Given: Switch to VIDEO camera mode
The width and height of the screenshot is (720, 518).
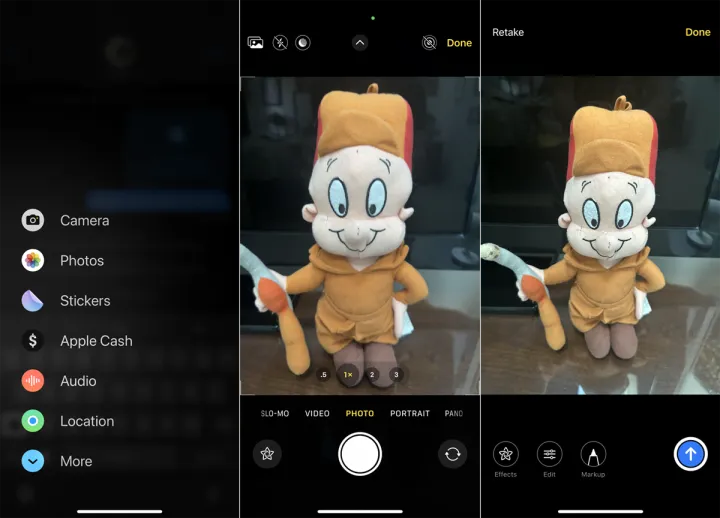Looking at the screenshot, I should point(317,413).
